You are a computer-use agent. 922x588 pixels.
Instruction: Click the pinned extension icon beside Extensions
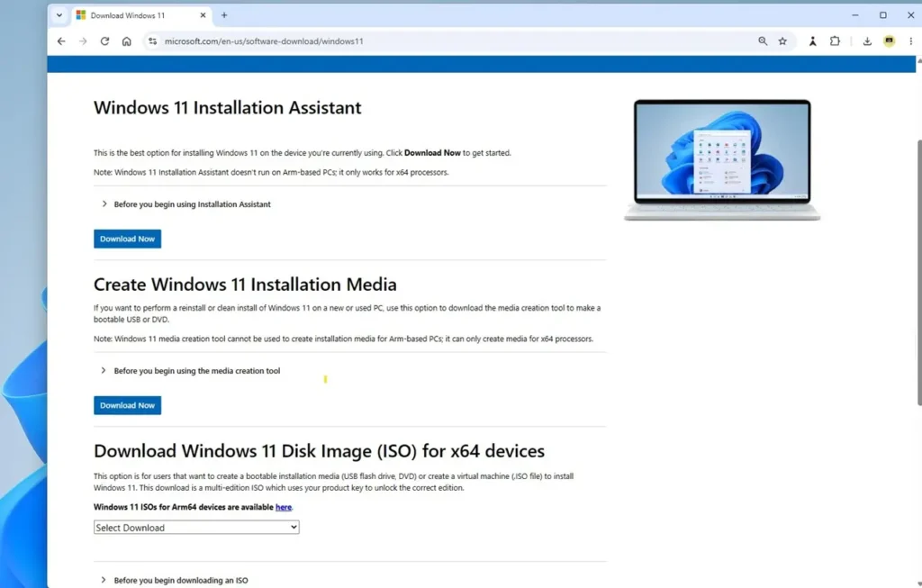click(813, 41)
